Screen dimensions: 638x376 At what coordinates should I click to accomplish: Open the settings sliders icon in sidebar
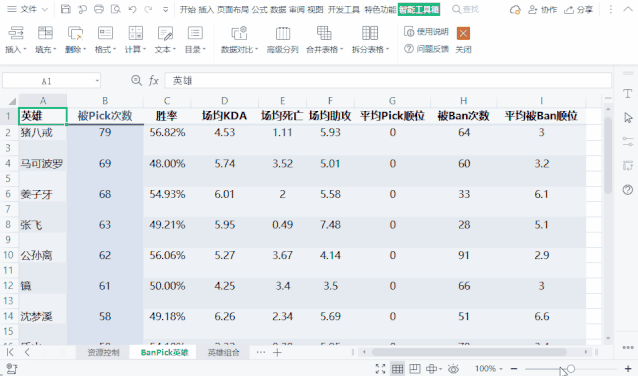tap(628, 142)
